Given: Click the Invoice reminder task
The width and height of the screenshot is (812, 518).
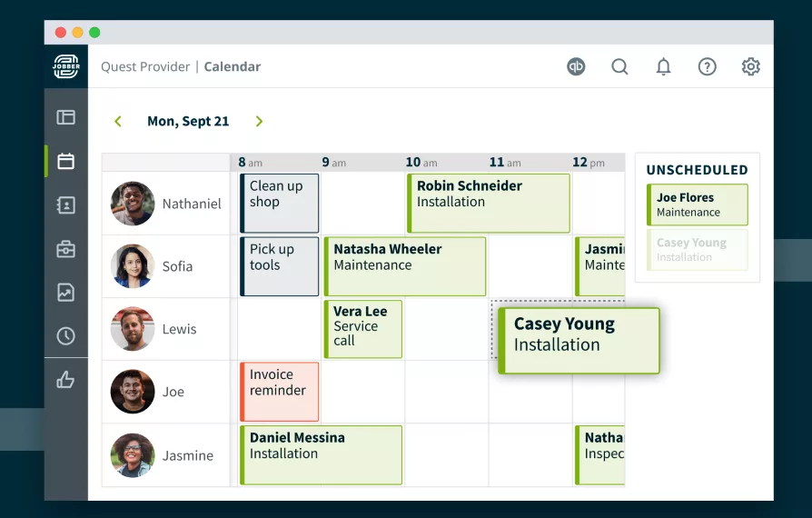Looking at the screenshot, I should click(x=279, y=392).
